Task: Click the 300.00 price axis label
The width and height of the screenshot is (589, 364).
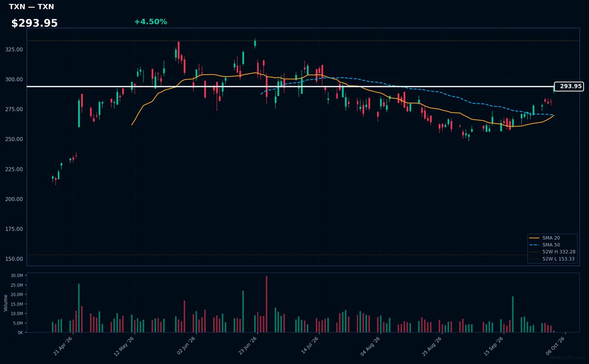Action: tap(14, 79)
